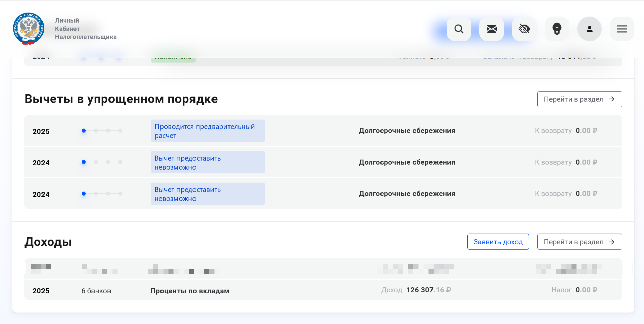Open the user profile icon

[589, 29]
